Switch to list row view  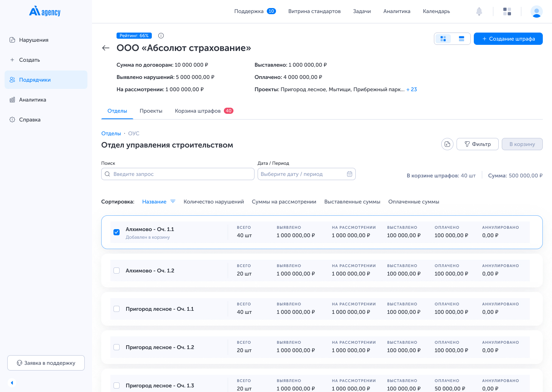pos(462,39)
